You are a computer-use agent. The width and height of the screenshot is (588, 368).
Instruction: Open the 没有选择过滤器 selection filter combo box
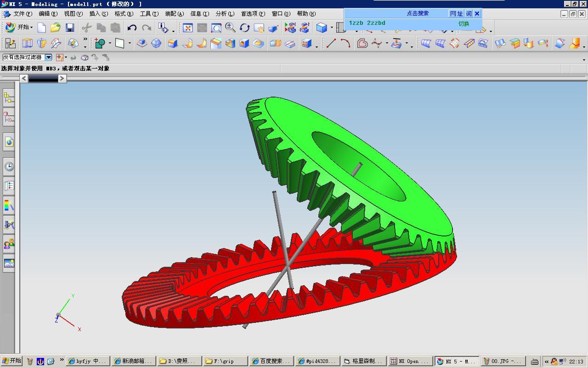pos(27,57)
